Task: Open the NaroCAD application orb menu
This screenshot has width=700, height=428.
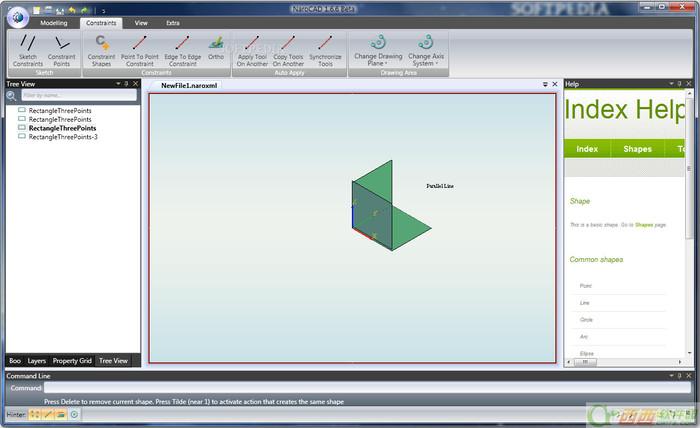Action: [18, 17]
